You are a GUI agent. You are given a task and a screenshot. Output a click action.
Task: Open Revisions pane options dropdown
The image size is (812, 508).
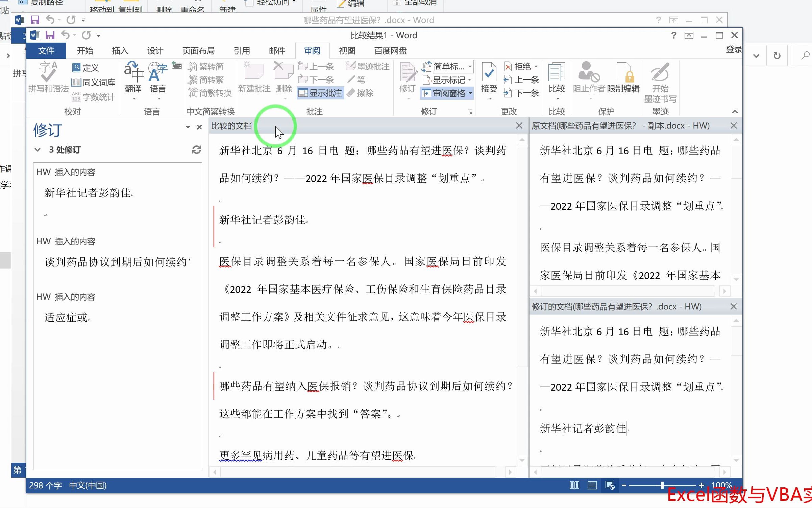pos(188,127)
